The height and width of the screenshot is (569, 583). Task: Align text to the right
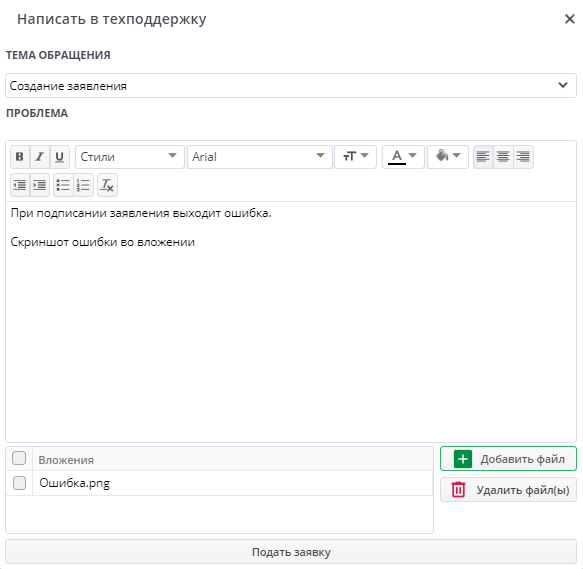point(523,157)
